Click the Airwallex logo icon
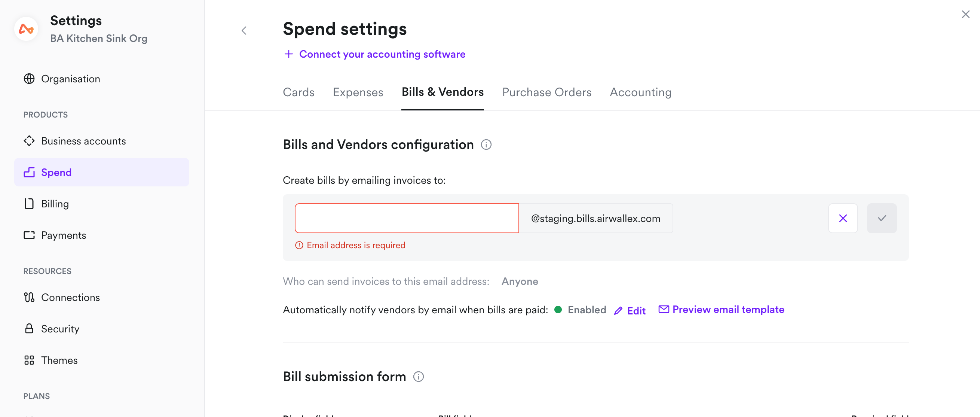Image resolution: width=980 pixels, height=417 pixels. pos(26,29)
